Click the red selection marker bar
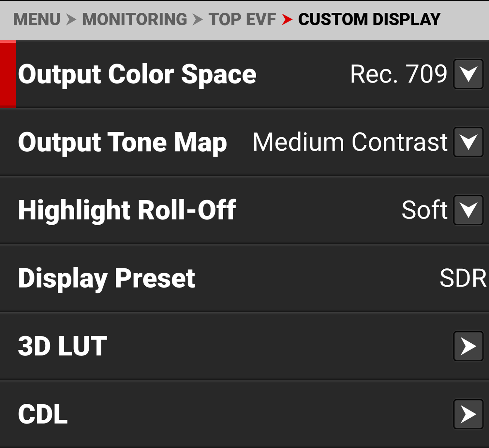The width and height of the screenshot is (489, 448). pyautogui.click(x=8, y=74)
